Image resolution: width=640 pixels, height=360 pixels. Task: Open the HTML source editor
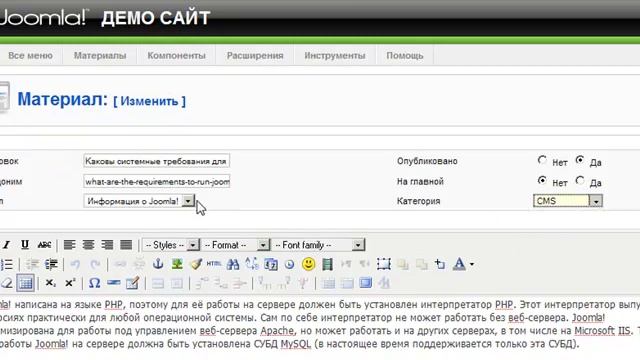pos(214,264)
